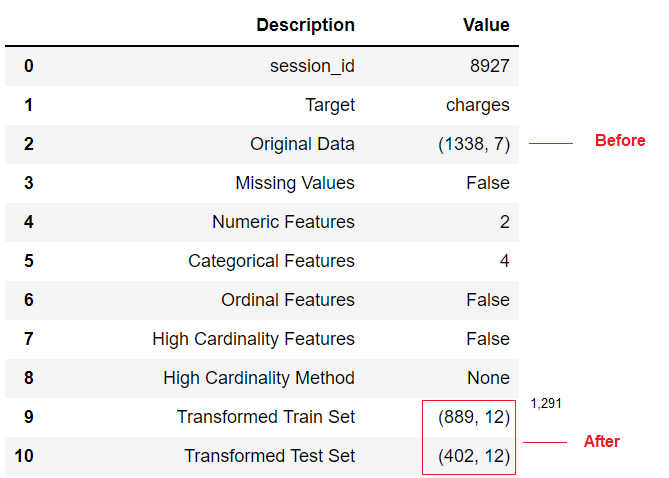Click the Missing Values description cell

click(x=295, y=183)
